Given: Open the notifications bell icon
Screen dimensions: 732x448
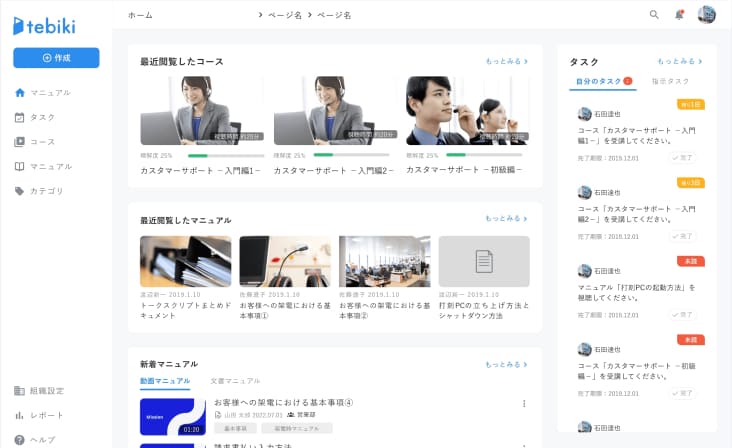Looking at the screenshot, I should point(680,15).
